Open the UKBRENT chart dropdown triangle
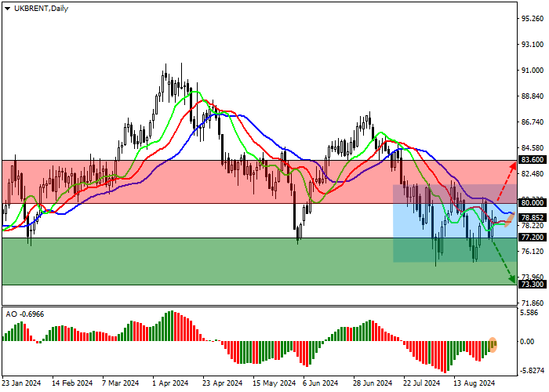 click(x=7, y=9)
